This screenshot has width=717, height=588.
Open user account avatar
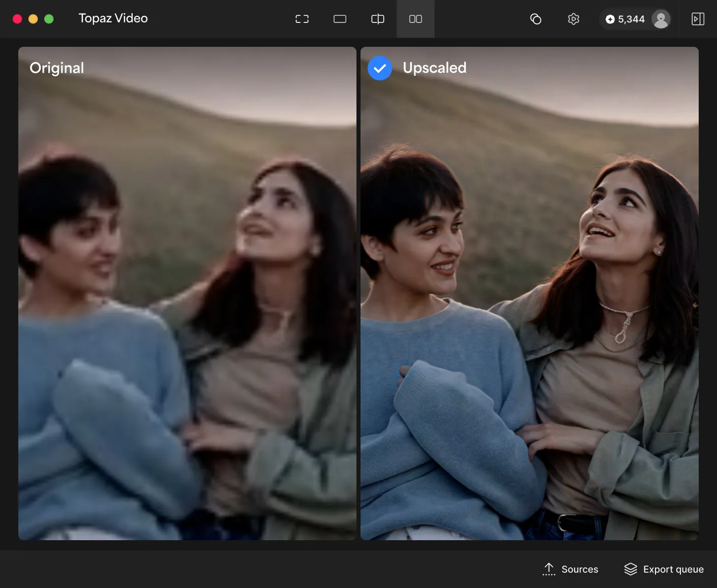[x=661, y=19]
